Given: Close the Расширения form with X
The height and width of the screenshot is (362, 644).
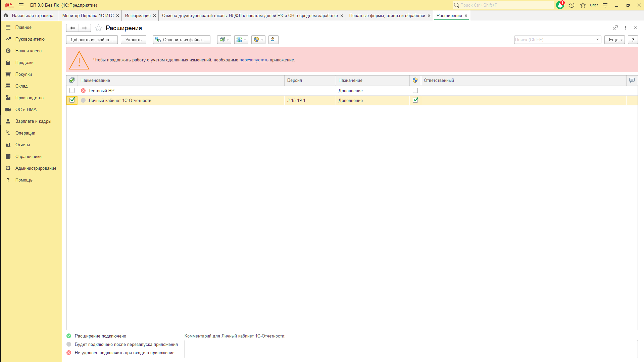Looking at the screenshot, I should 635,28.
